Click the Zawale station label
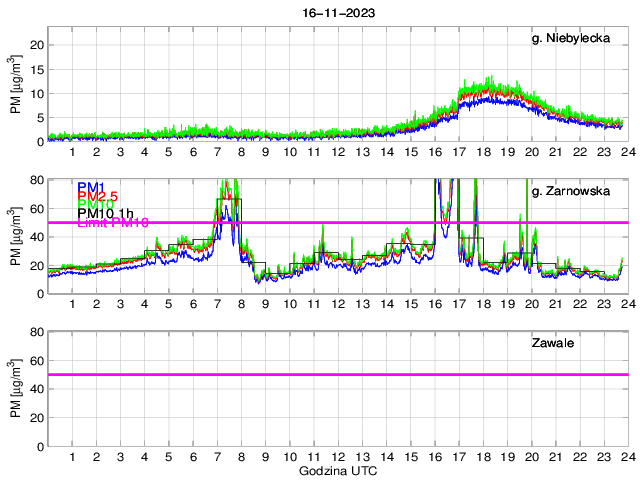This screenshot has height=480, width=640. [552, 344]
